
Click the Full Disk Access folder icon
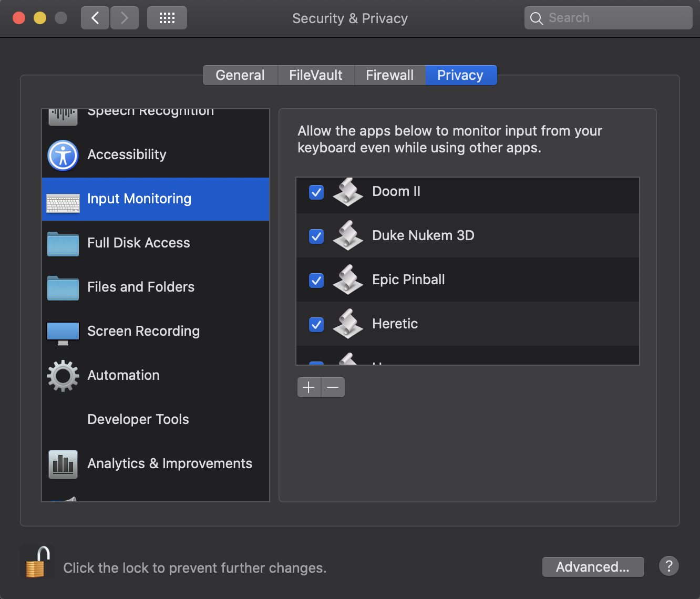point(63,244)
